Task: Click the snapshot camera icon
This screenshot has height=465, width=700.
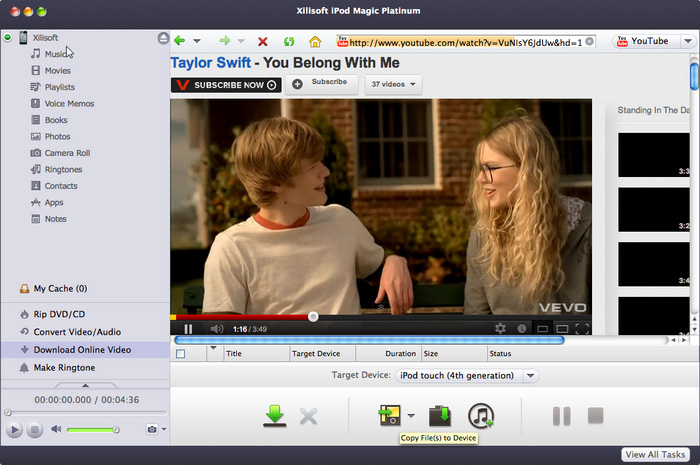Action: coord(152,429)
